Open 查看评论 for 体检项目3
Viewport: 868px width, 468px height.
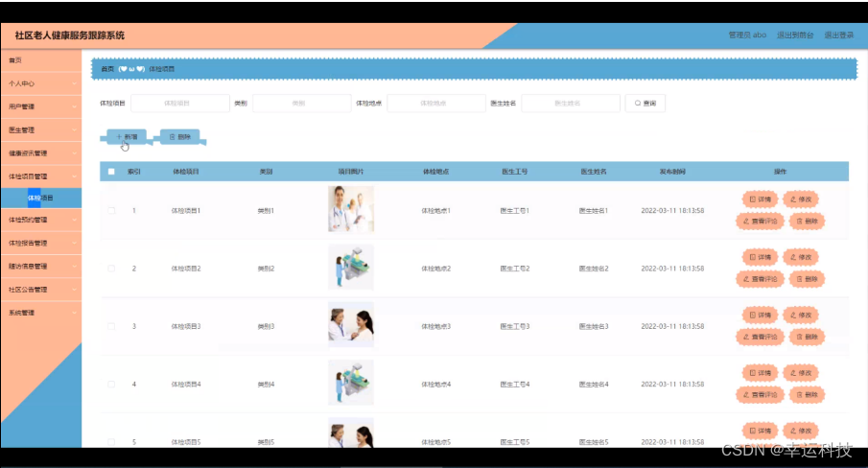760,337
